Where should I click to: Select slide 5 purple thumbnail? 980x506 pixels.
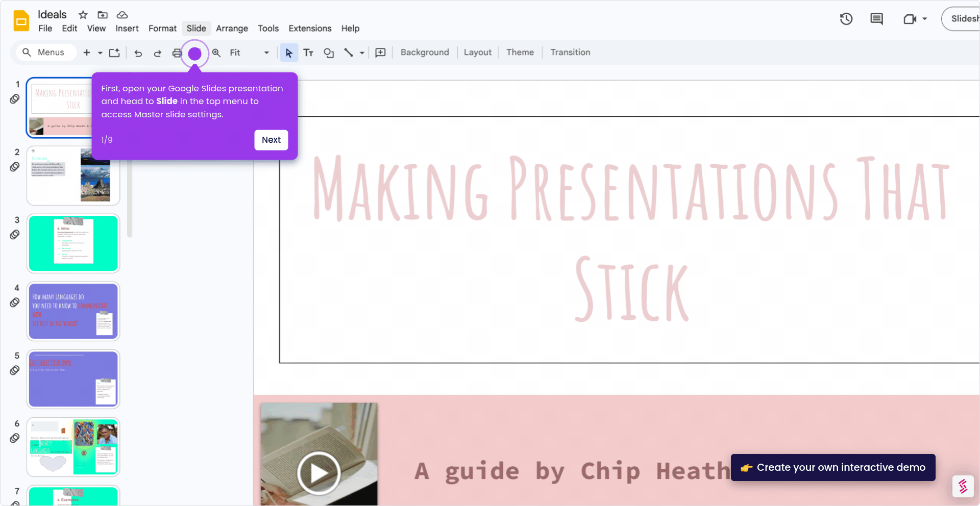[73, 379]
